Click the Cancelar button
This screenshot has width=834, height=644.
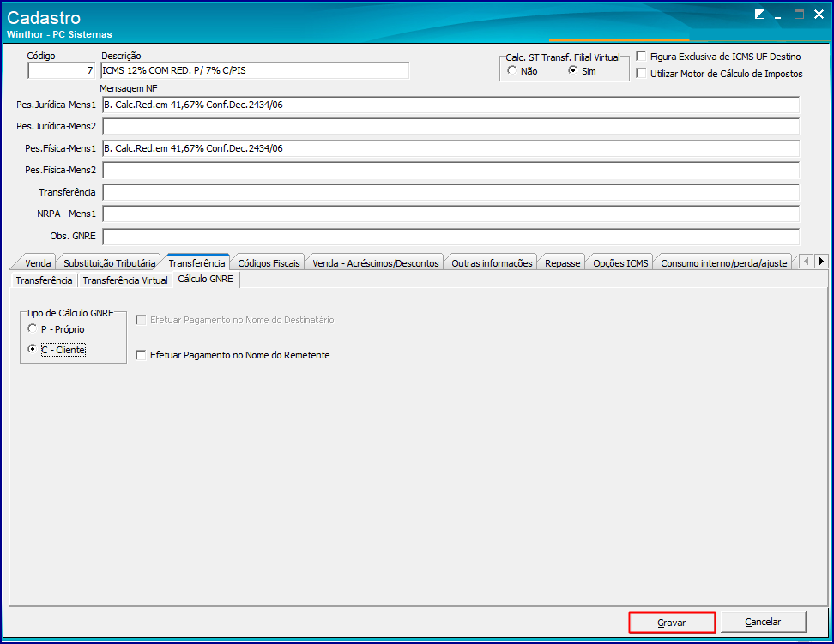764,622
